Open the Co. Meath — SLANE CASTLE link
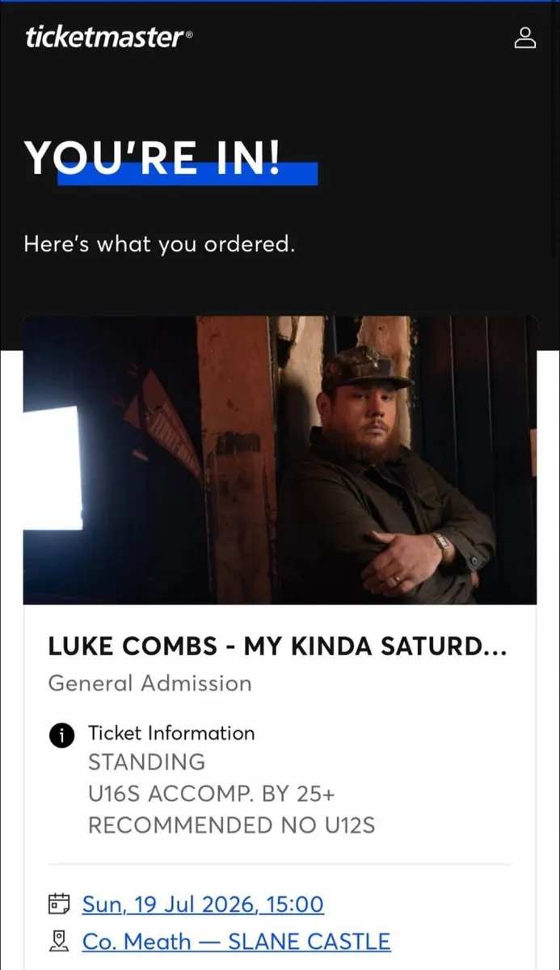The width and height of the screenshot is (560, 970). 236,941
